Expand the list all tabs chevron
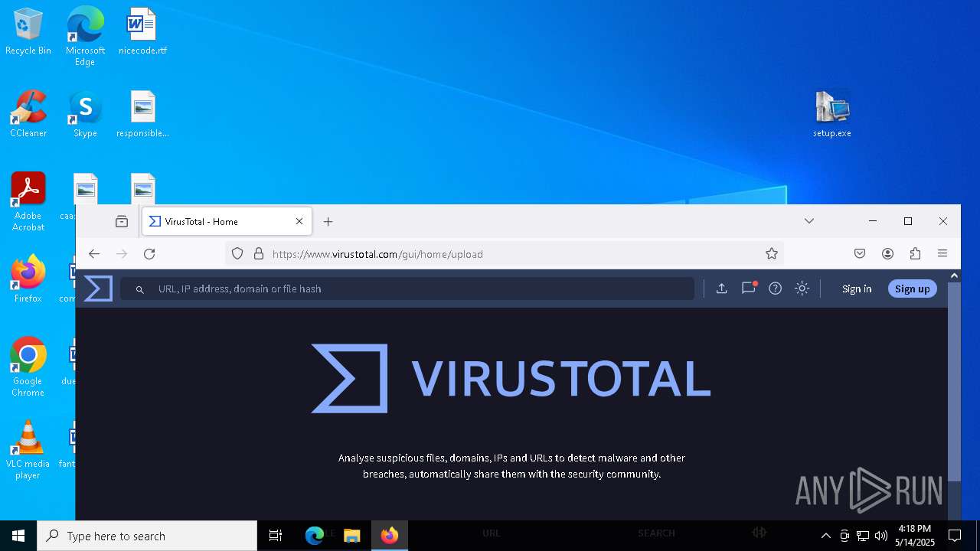 (x=809, y=221)
